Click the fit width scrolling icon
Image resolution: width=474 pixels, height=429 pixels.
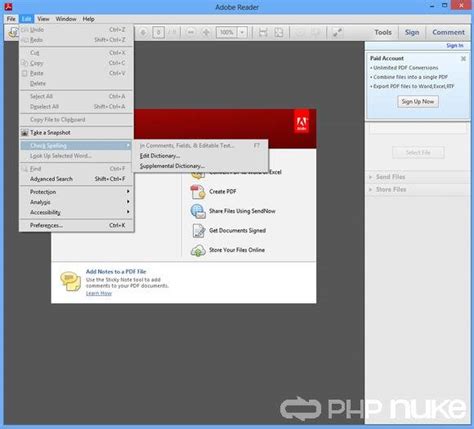263,32
